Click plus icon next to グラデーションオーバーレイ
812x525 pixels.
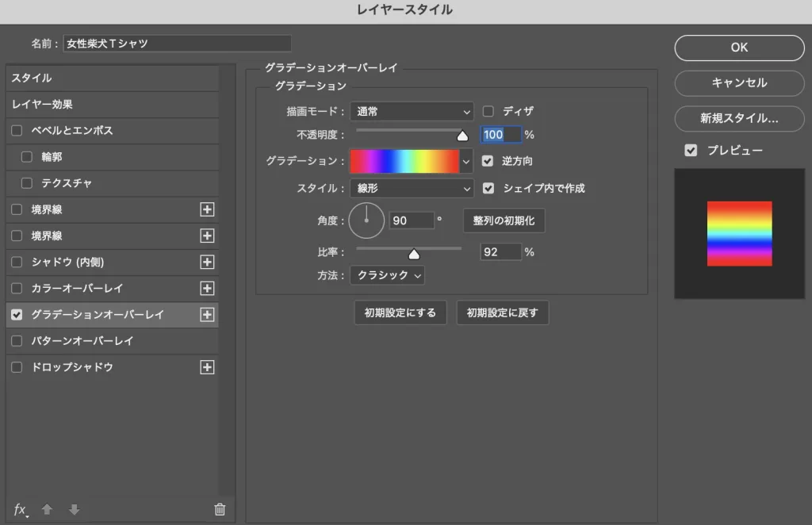[x=207, y=315]
